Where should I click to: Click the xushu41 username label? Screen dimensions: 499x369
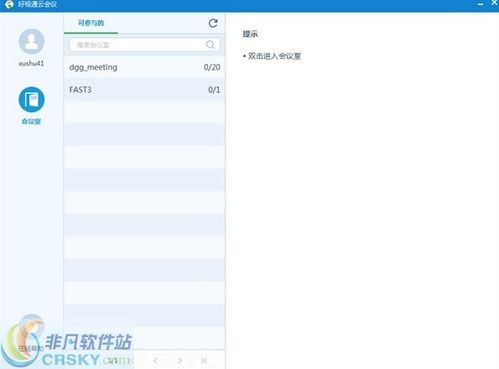coord(31,63)
